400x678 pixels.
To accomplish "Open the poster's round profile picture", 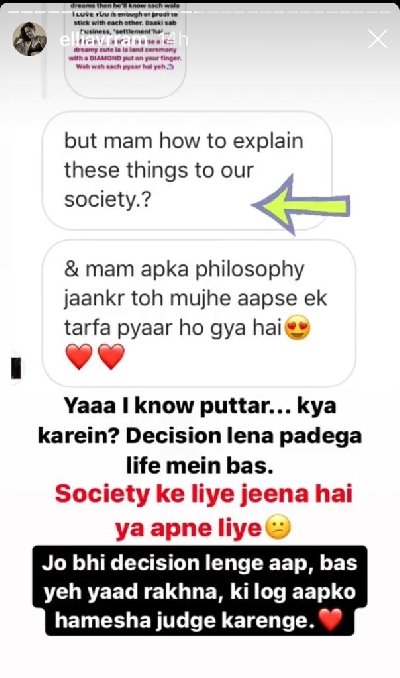I will tap(29, 39).
